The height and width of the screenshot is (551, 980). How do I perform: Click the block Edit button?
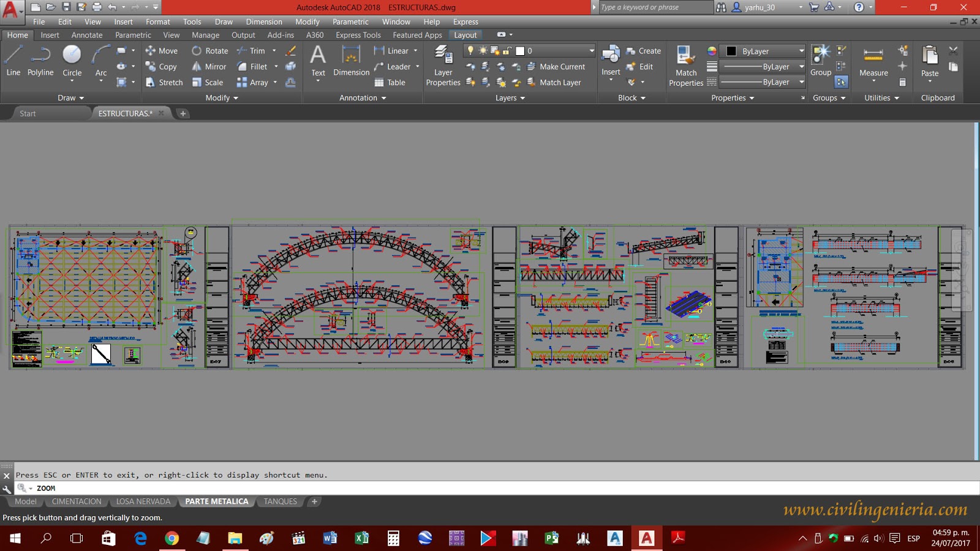point(639,66)
